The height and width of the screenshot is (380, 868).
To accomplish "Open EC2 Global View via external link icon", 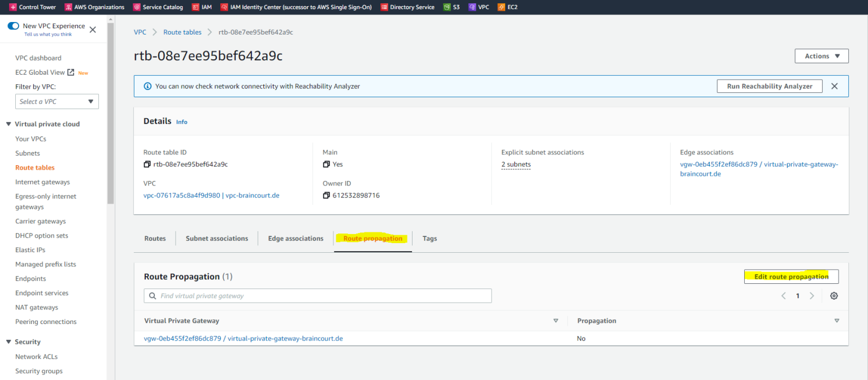I will click(x=70, y=72).
